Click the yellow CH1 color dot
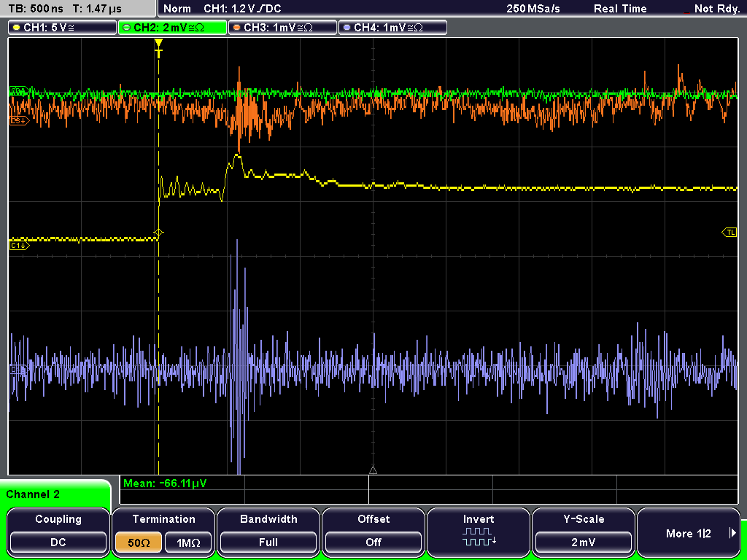 coord(17,28)
